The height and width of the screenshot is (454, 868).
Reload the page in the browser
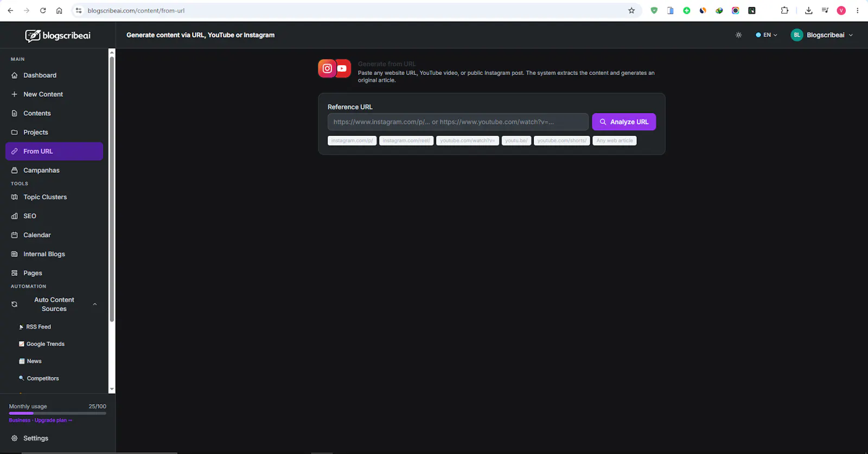click(43, 10)
